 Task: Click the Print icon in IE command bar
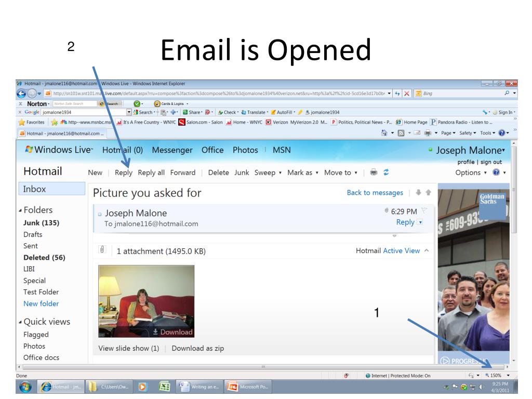[428, 133]
